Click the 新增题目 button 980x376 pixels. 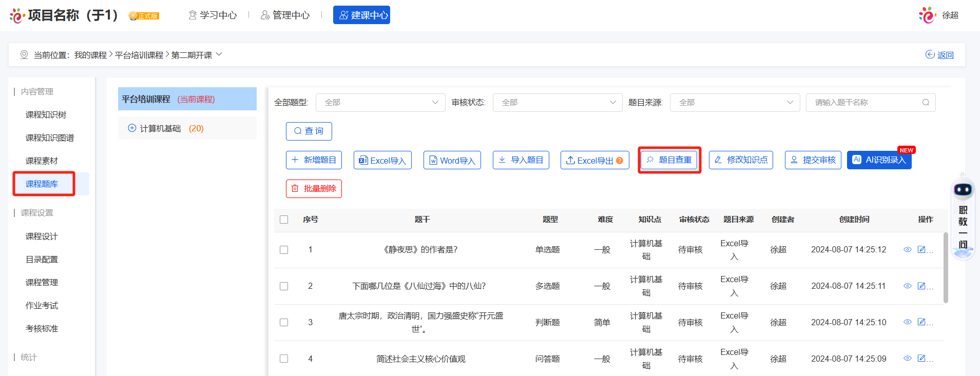click(x=314, y=160)
